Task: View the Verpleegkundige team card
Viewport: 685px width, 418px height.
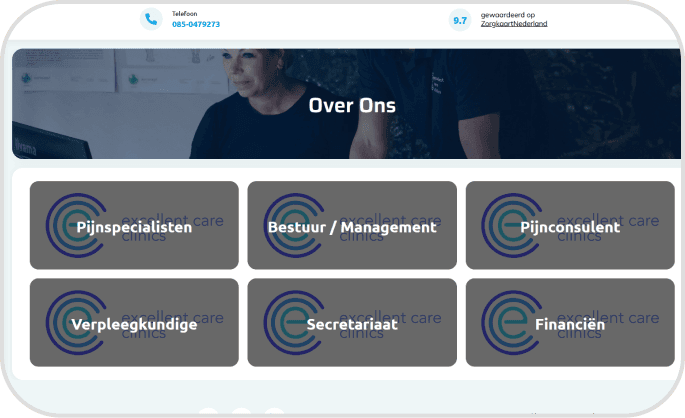Action: pyautogui.click(x=134, y=325)
